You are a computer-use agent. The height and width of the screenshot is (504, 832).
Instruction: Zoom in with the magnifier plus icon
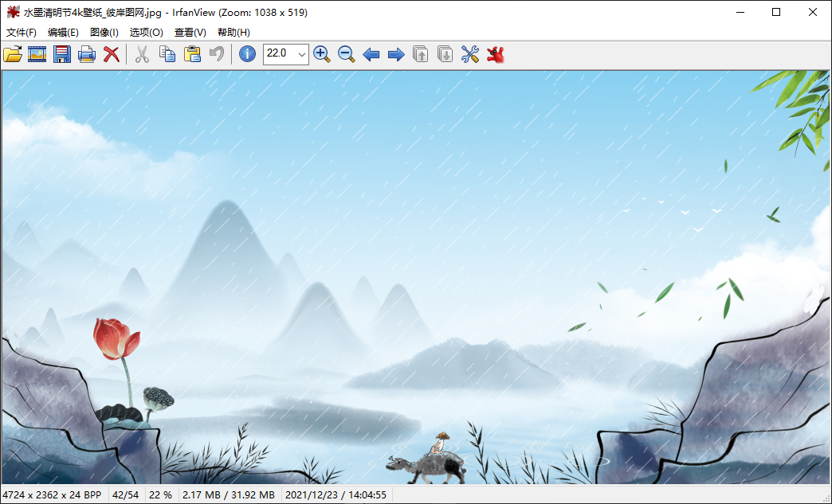(x=321, y=54)
